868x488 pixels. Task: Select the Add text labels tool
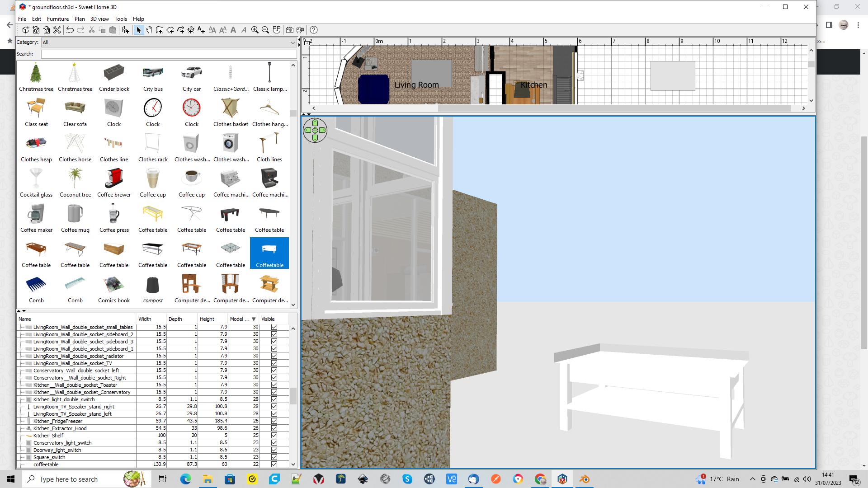click(x=201, y=30)
